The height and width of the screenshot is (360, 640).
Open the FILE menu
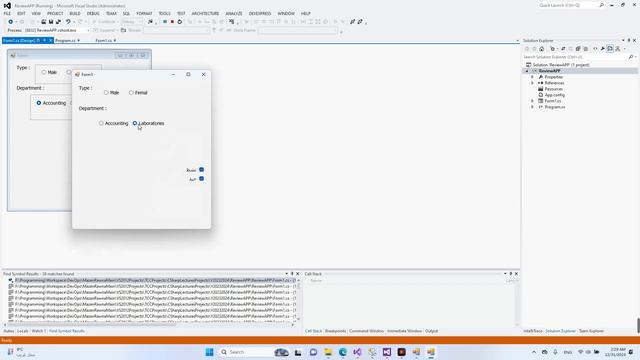tap(7, 13)
